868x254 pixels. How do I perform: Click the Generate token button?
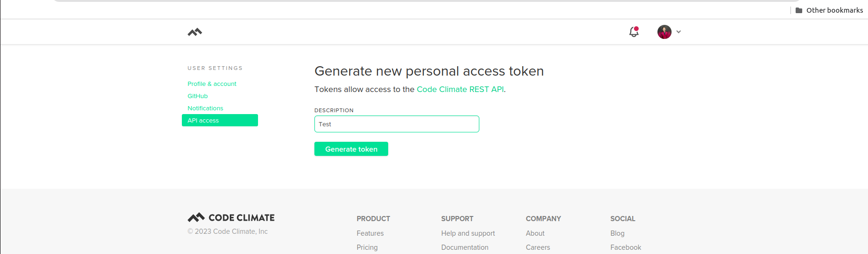coord(351,149)
